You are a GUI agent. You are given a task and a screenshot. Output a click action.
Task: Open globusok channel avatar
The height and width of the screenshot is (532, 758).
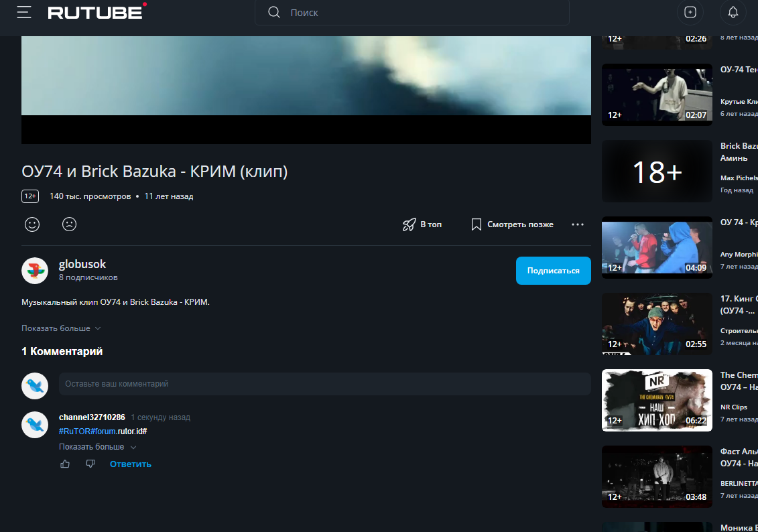coord(35,271)
